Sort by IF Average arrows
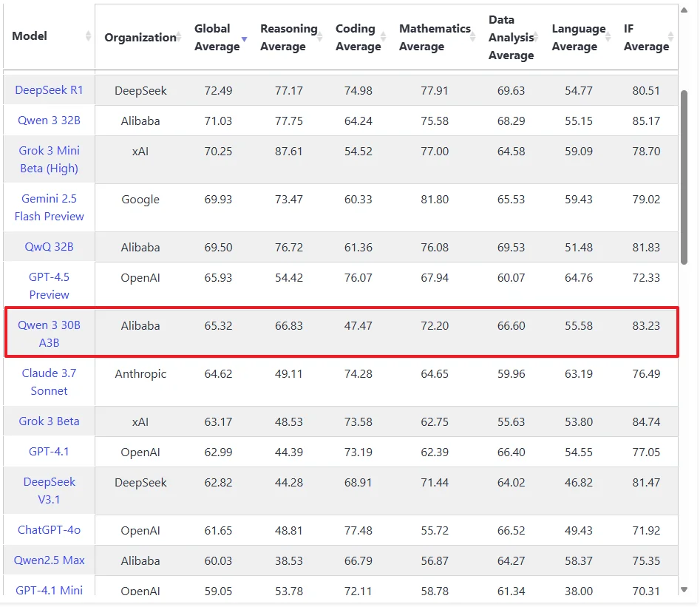The image size is (700, 607). coord(670,37)
